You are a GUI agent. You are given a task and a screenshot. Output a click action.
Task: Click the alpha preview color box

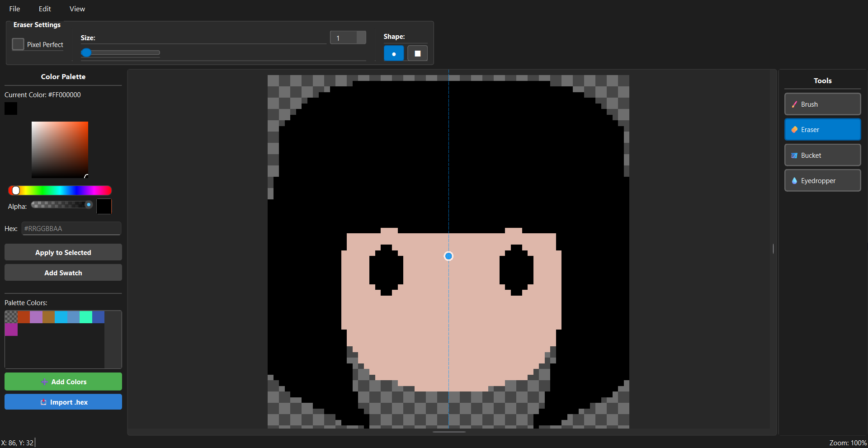pyautogui.click(x=104, y=206)
